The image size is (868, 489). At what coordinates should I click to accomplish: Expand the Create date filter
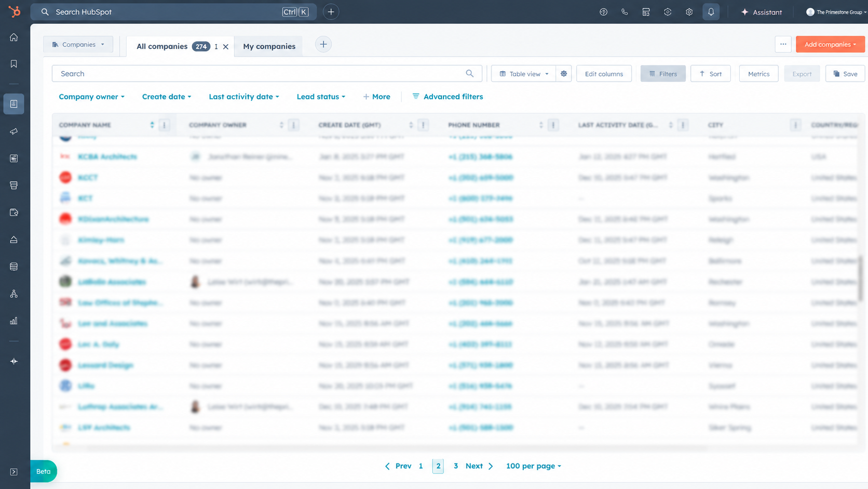click(167, 97)
